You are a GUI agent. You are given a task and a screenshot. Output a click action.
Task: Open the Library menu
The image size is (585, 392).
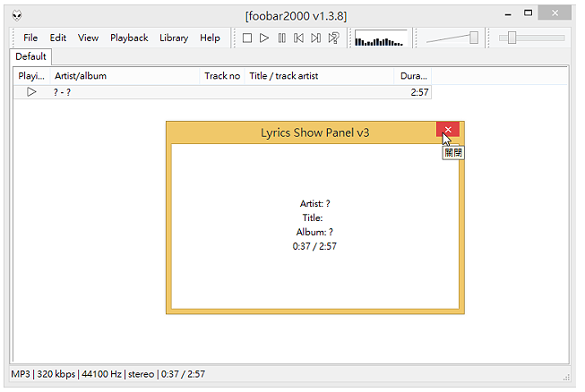click(x=174, y=38)
